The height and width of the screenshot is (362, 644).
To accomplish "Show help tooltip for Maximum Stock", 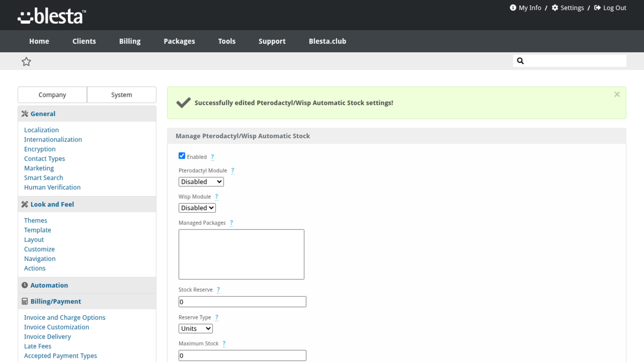I will tap(224, 344).
